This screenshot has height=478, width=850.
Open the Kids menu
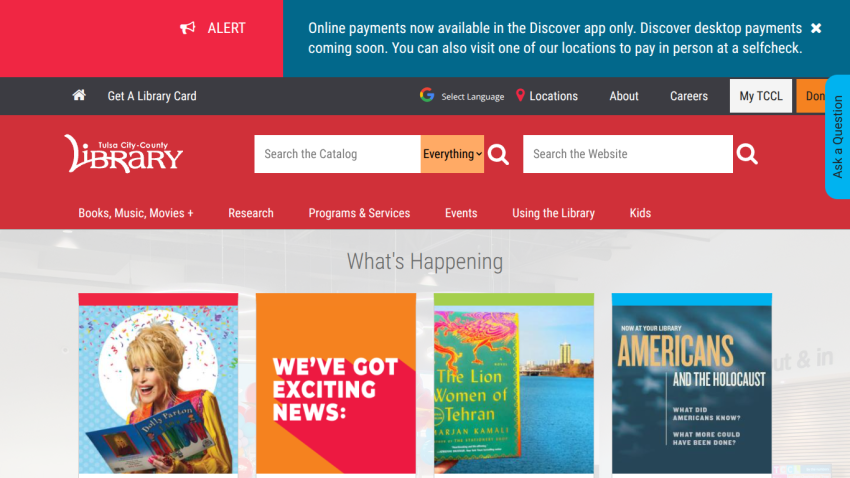point(640,213)
